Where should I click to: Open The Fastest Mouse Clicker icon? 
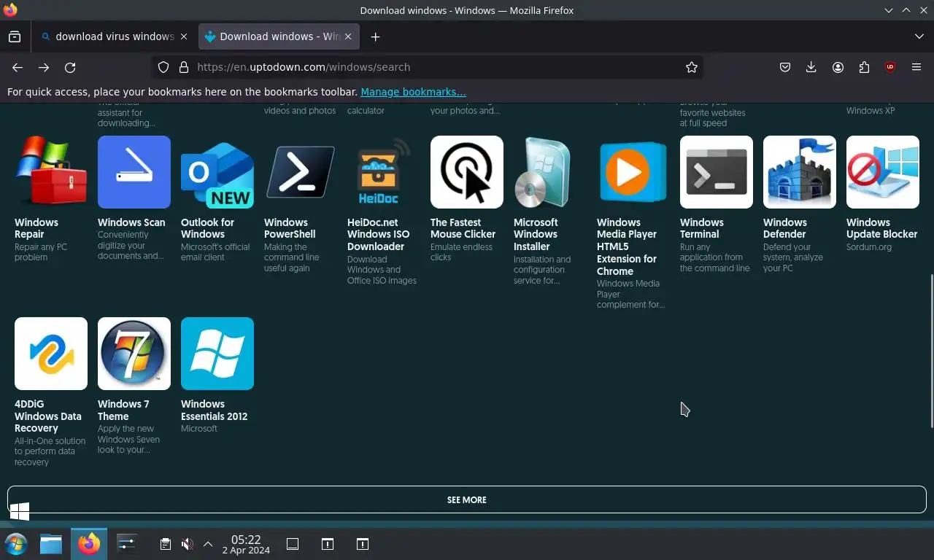tap(467, 172)
